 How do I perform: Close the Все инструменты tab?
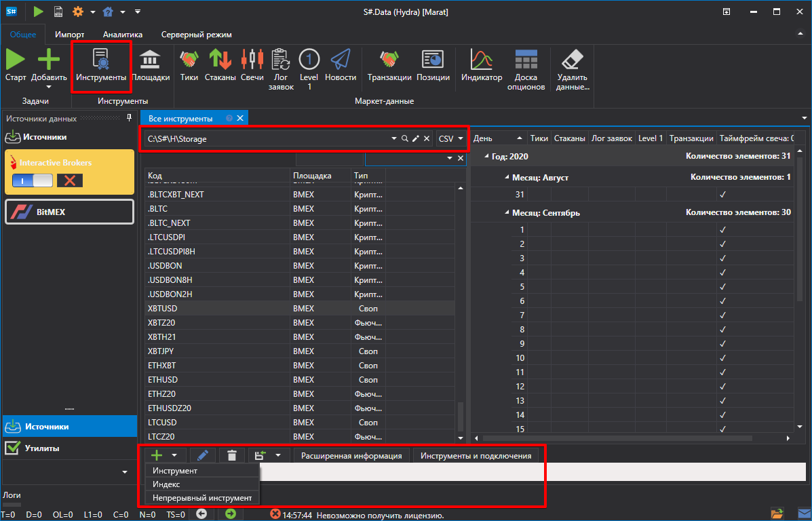tap(239, 118)
